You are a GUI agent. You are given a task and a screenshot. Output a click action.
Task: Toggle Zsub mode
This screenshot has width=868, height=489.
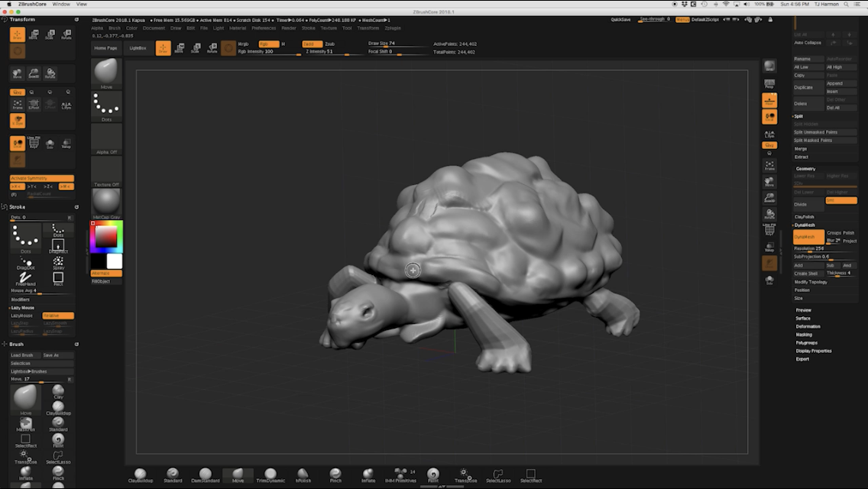point(330,44)
